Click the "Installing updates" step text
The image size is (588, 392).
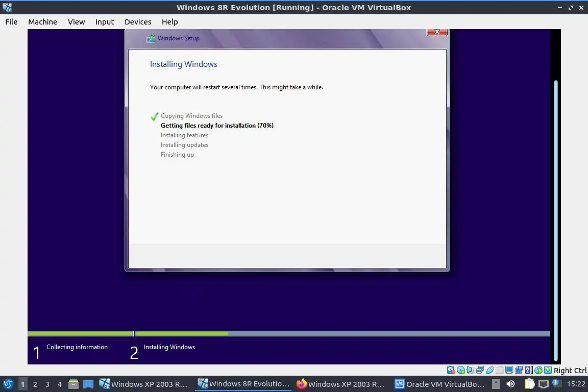click(184, 145)
